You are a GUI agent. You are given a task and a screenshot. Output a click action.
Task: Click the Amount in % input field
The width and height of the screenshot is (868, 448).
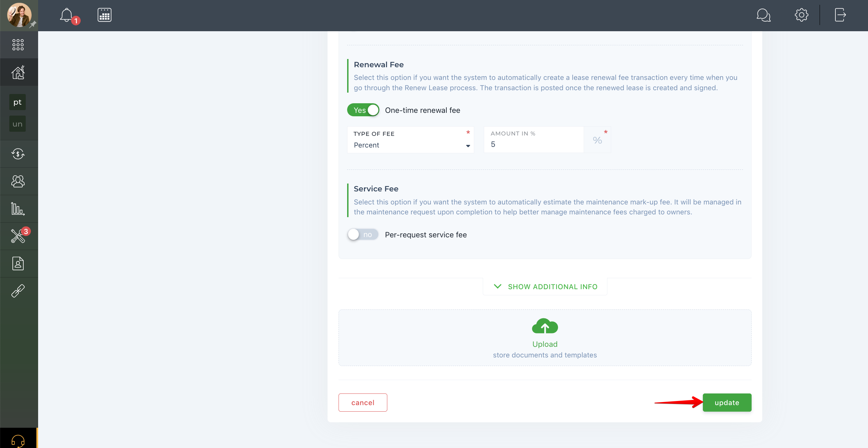pos(534,140)
